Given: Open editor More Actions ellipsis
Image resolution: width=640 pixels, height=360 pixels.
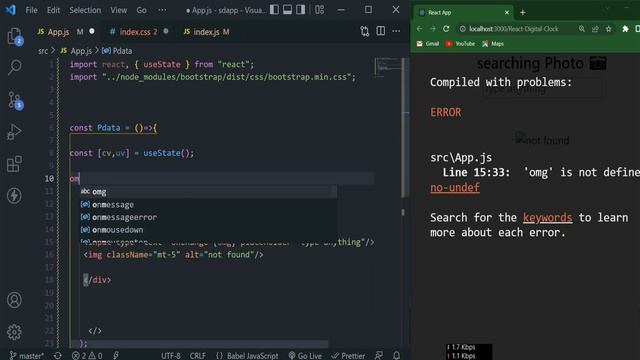Looking at the screenshot, I should [396, 31].
